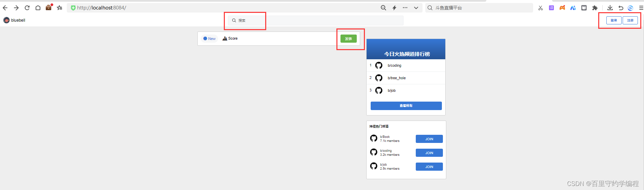Click the 3.2k members text
This screenshot has height=190, width=644.
pos(390,155)
